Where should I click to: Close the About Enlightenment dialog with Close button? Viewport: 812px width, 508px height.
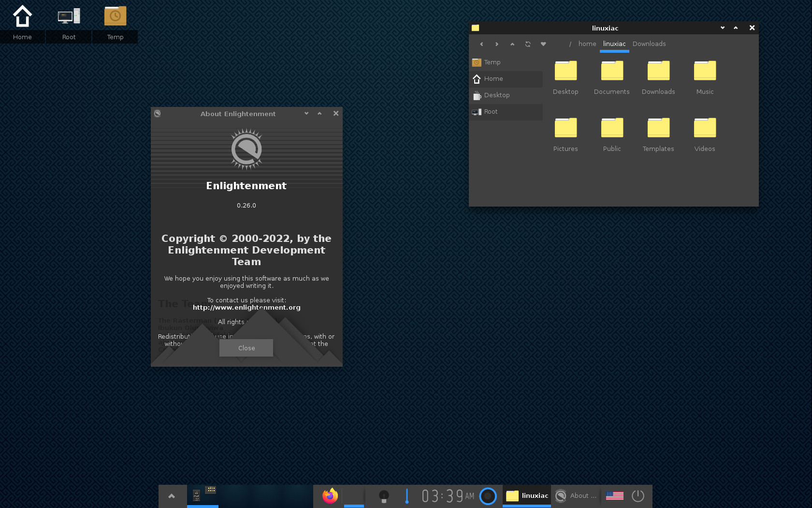coord(246,348)
